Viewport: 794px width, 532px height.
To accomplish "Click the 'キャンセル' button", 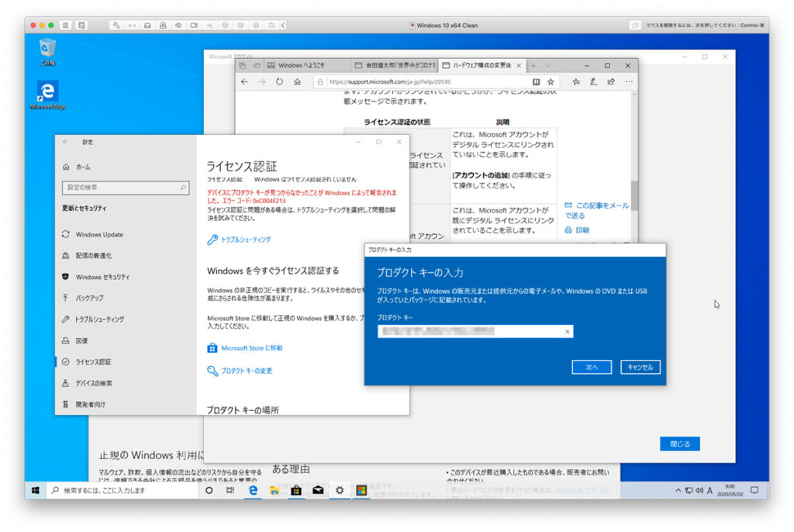I will point(640,367).
